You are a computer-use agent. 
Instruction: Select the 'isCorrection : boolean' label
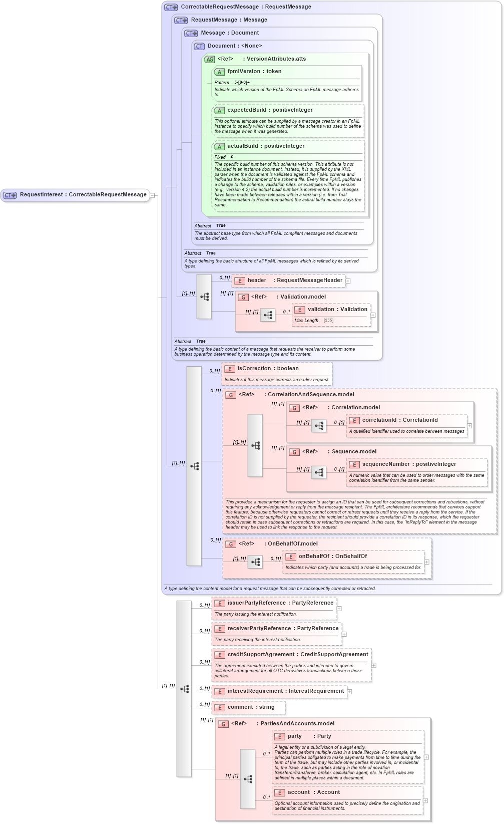coord(268,369)
